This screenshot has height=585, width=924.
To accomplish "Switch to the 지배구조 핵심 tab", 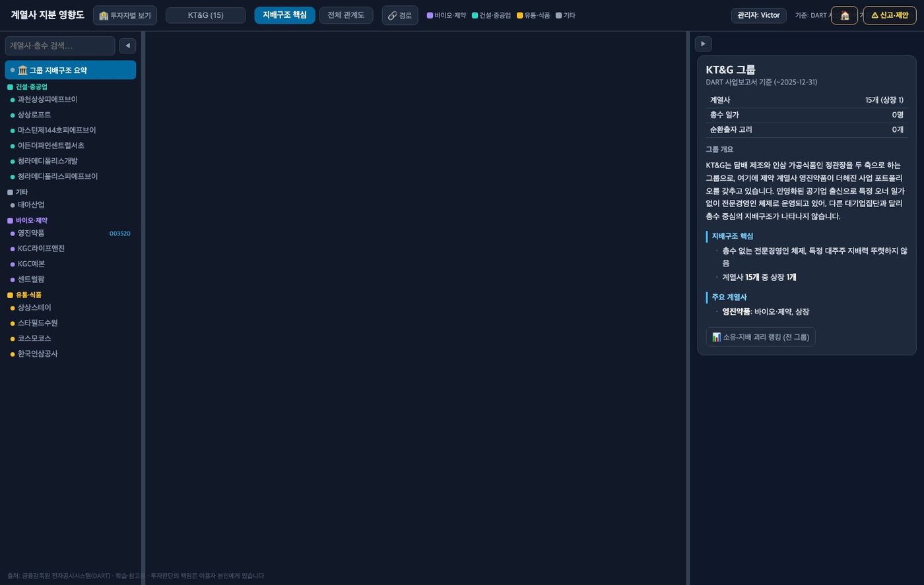I will [x=284, y=15].
